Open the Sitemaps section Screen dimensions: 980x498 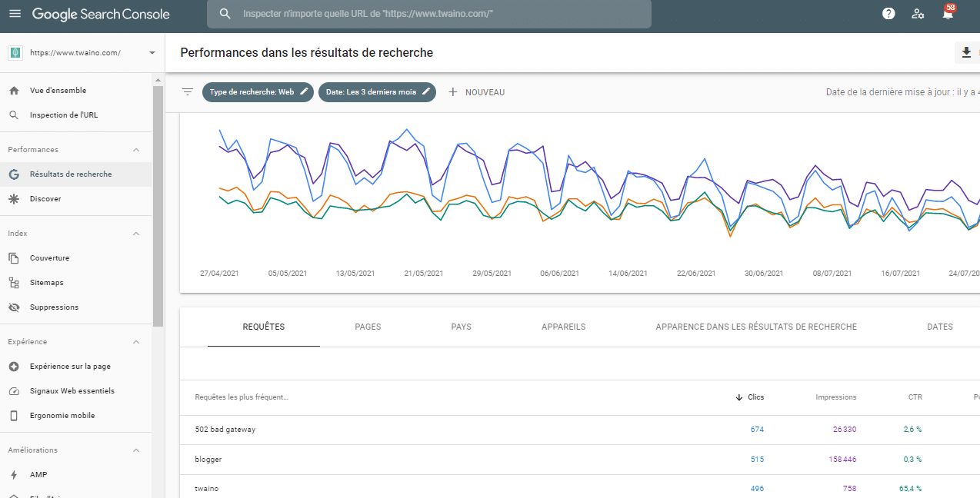(46, 283)
